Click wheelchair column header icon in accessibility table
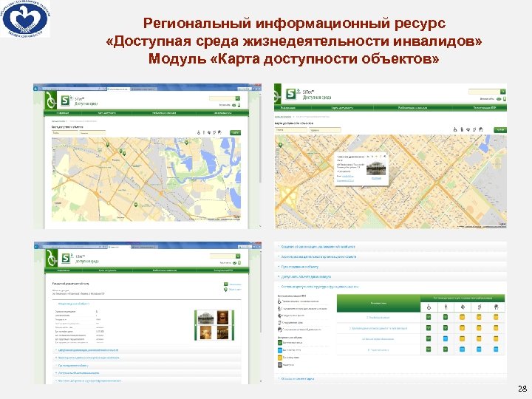This screenshot has height=399, width=532. pyautogui.click(x=429, y=307)
